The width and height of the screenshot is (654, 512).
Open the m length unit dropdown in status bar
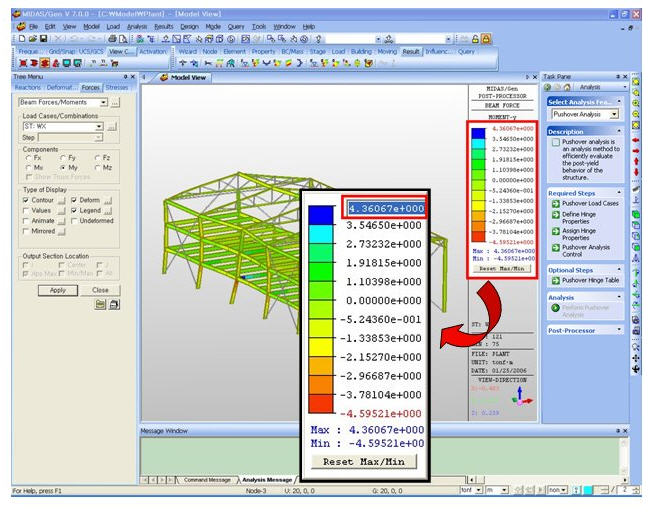(x=504, y=490)
